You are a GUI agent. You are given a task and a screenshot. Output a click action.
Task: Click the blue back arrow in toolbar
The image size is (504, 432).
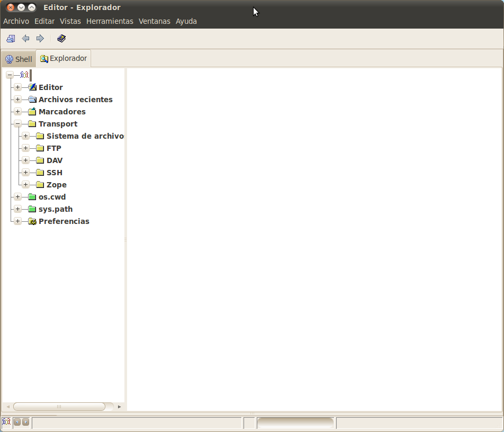click(x=25, y=39)
